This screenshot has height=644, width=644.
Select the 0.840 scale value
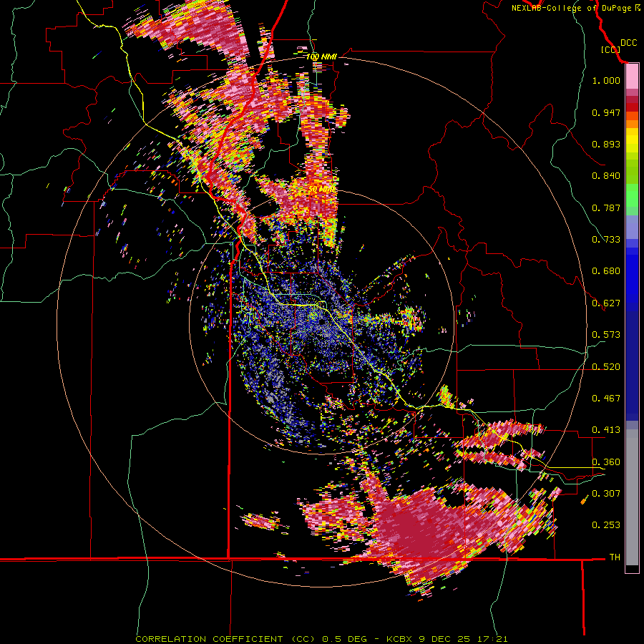(606, 176)
